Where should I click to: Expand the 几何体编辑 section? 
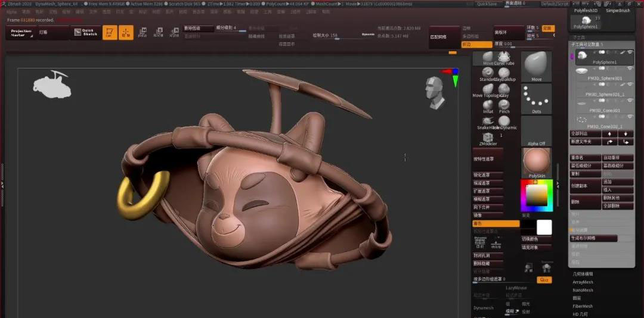(x=583, y=274)
